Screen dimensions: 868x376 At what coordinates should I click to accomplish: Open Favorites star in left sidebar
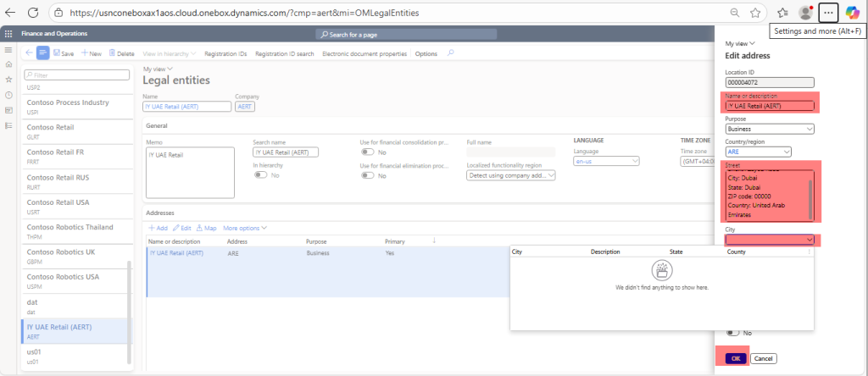click(x=8, y=80)
